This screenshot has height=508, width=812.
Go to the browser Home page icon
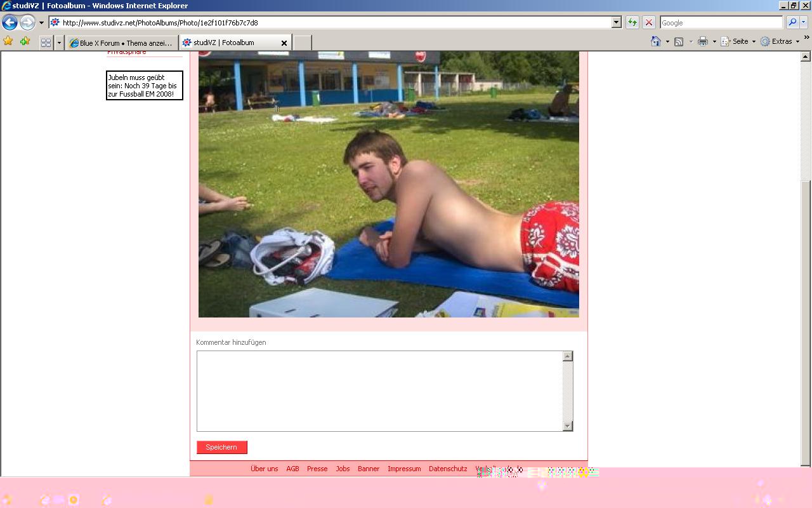tap(656, 41)
